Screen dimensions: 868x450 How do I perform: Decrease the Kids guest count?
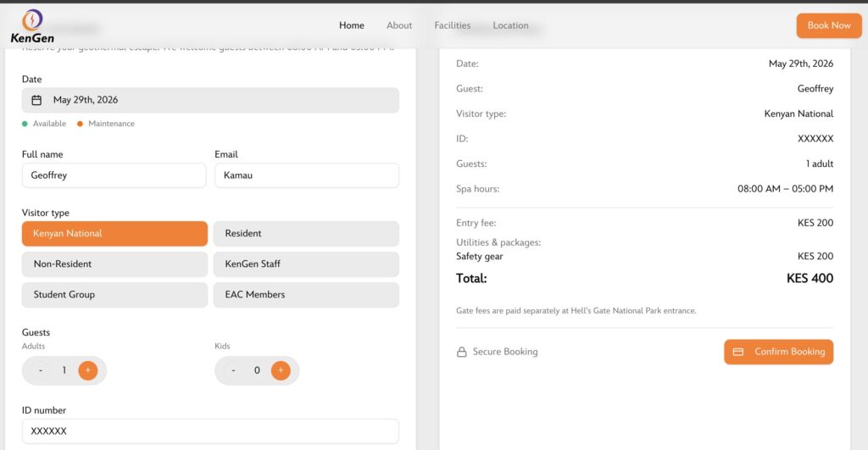point(233,370)
